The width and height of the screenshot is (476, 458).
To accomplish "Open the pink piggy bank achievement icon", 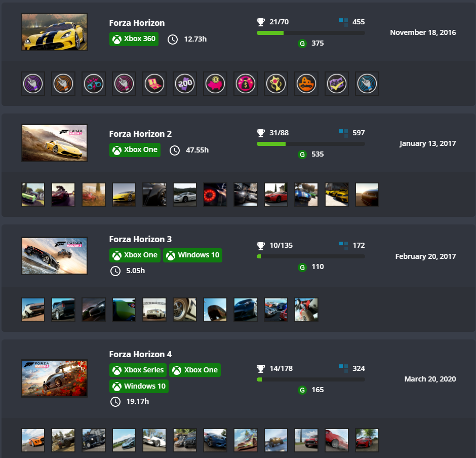I will (x=215, y=84).
